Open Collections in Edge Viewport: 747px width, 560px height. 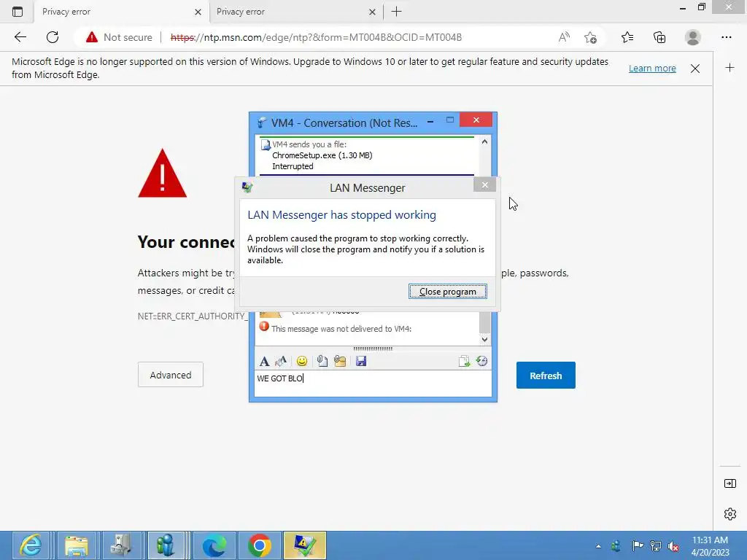[x=659, y=37]
